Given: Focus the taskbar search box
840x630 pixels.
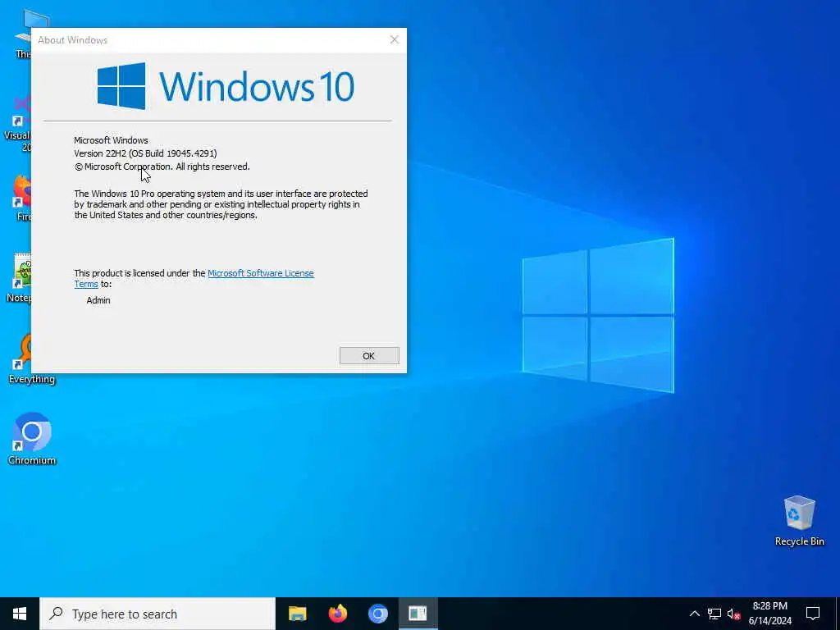Looking at the screenshot, I should (x=157, y=614).
